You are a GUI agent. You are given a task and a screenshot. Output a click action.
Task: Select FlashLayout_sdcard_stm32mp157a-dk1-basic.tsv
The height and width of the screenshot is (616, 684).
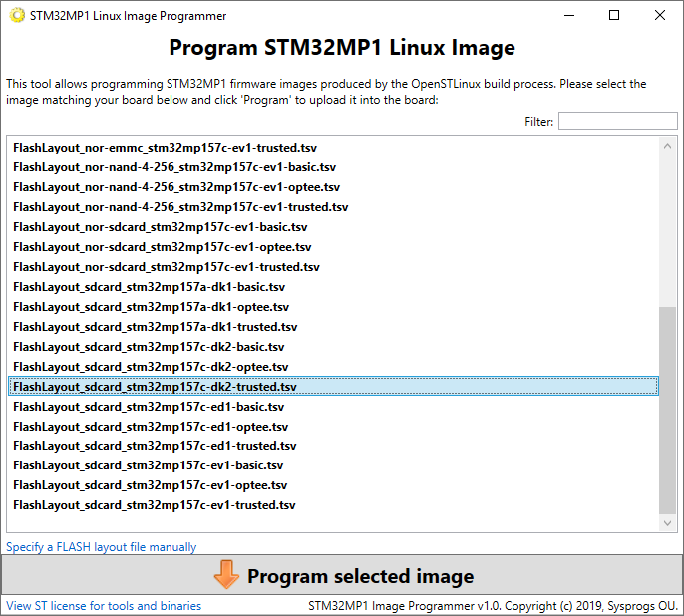[x=334, y=287]
